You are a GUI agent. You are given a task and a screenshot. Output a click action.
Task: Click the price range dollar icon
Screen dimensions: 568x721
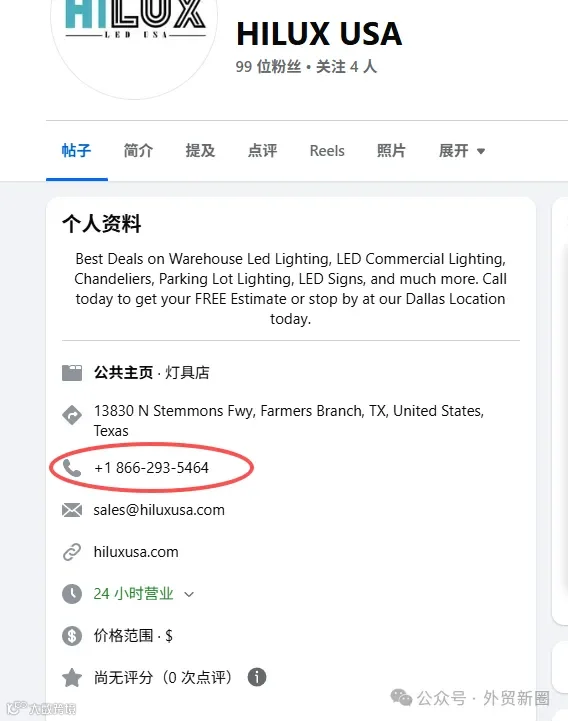coord(72,636)
